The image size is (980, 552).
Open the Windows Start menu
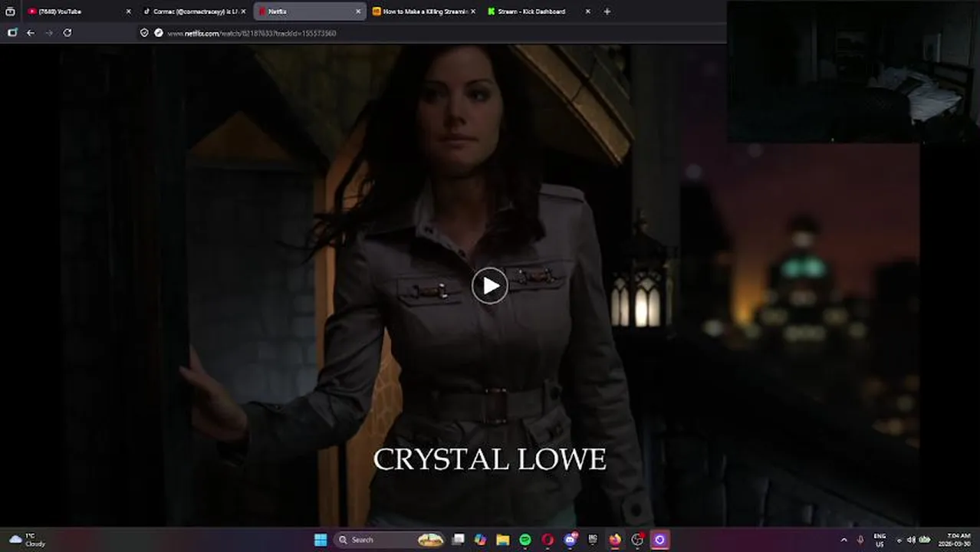click(x=321, y=540)
